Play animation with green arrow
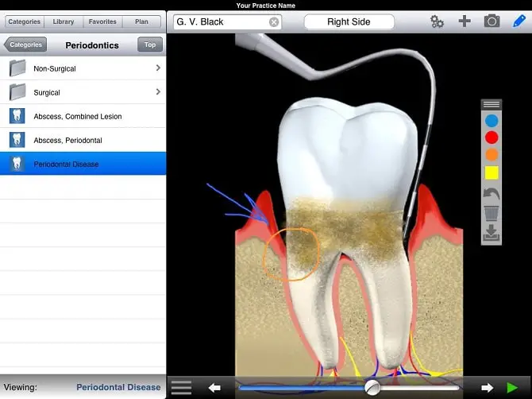The height and width of the screenshot is (399, 532). [x=512, y=388]
